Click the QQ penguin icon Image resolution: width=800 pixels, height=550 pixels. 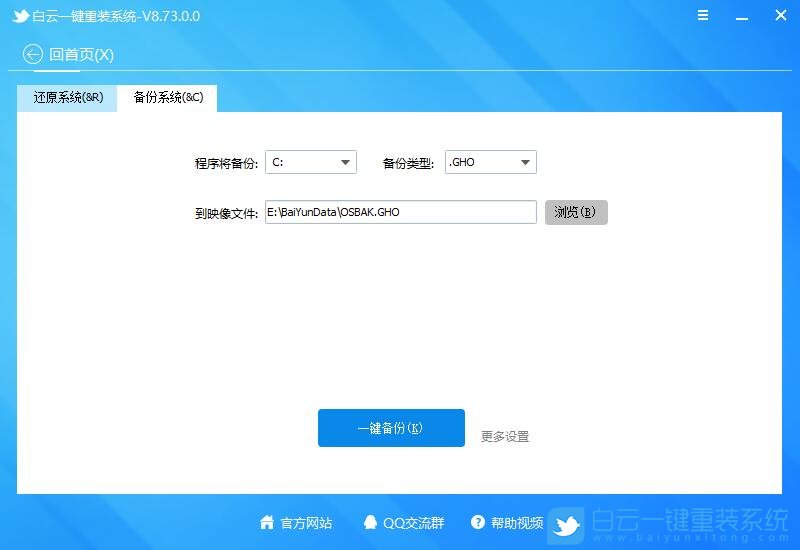click(370, 522)
